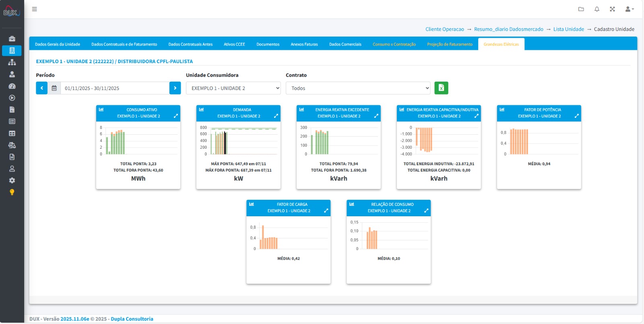
Task: Switch to Projeção de Faturamento tab
Action: [450, 44]
